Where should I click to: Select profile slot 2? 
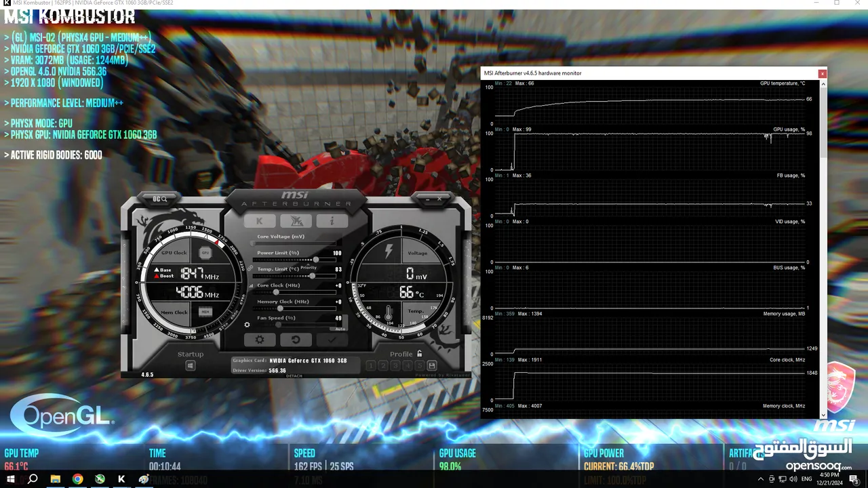pyautogui.click(x=383, y=366)
